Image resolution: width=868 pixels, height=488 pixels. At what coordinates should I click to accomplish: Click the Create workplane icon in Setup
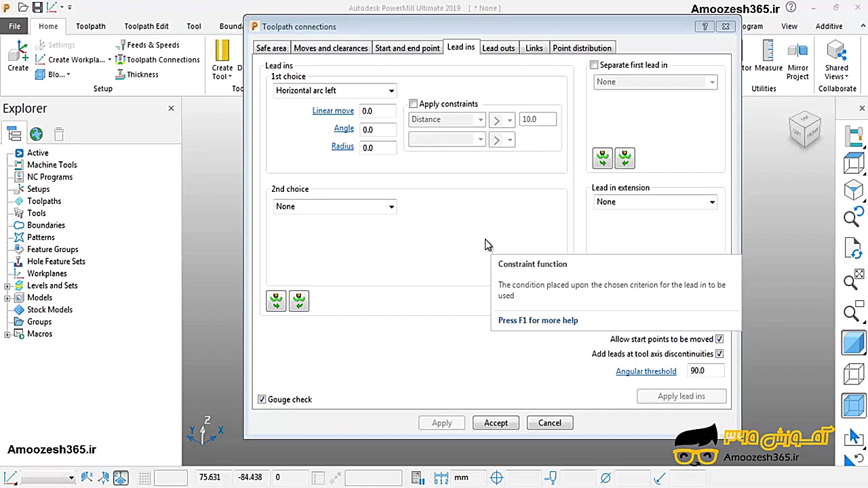[x=41, y=60]
